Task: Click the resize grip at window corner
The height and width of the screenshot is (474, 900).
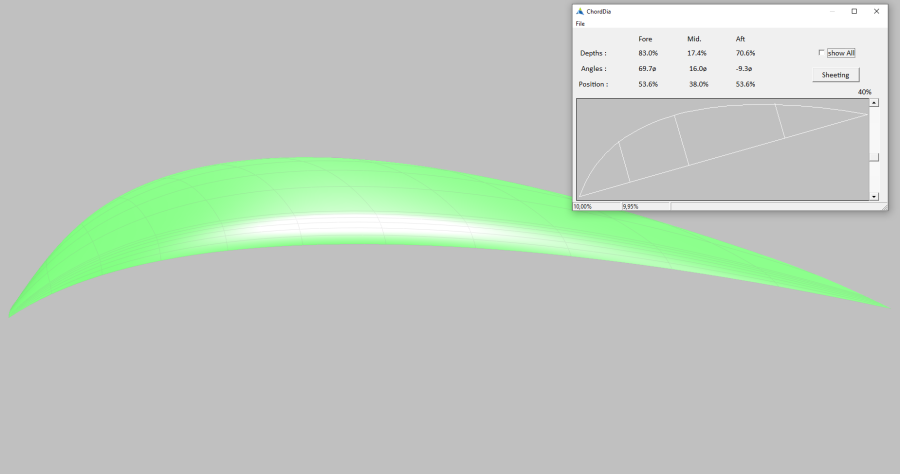Action: click(x=883, y=206)
